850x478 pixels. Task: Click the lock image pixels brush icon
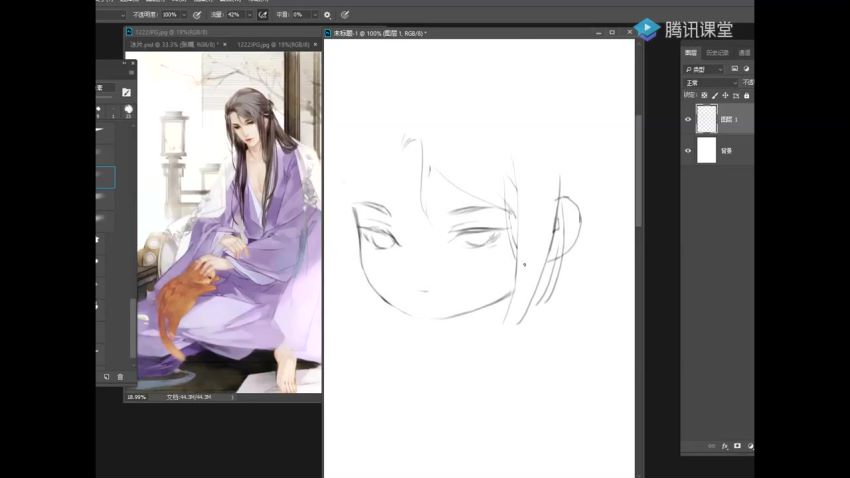coord(715,95)
